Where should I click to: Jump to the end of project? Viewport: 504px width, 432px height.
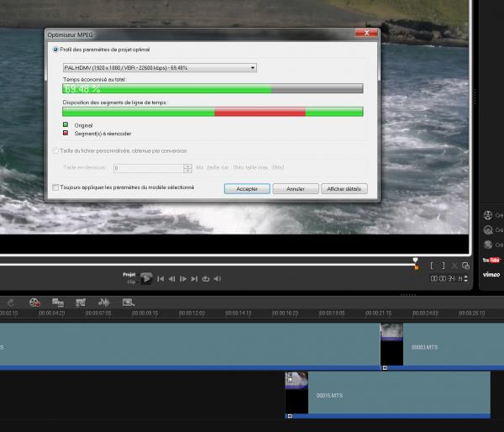(195, 279)
